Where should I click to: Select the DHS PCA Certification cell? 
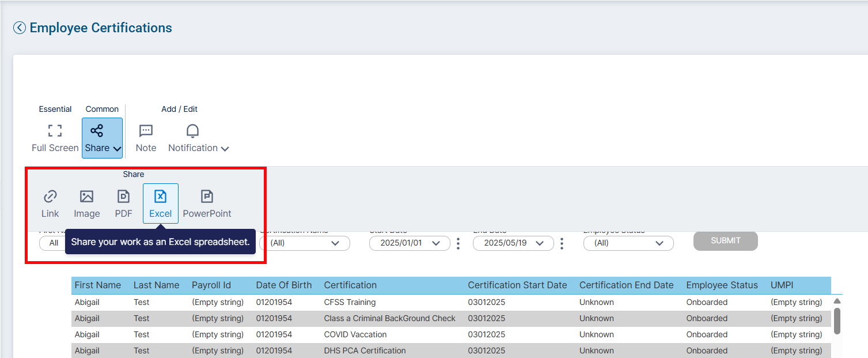pyautogui.click(x=365, y=351)
